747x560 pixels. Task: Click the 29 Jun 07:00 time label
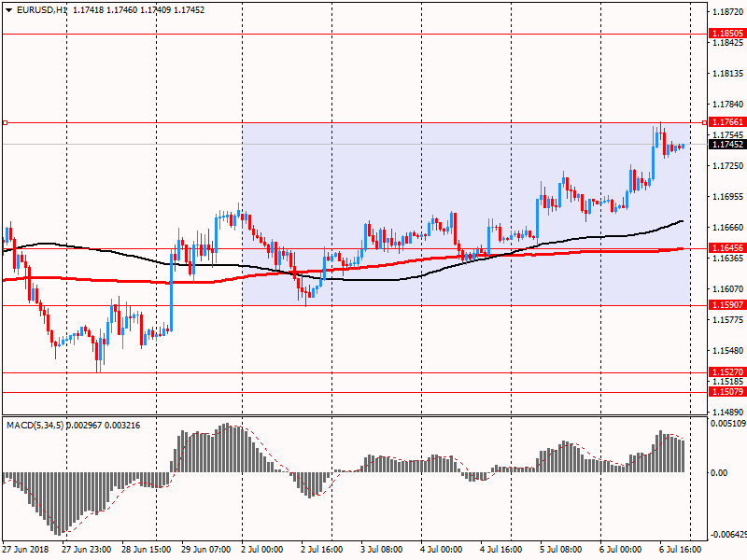tap(204, 549)
